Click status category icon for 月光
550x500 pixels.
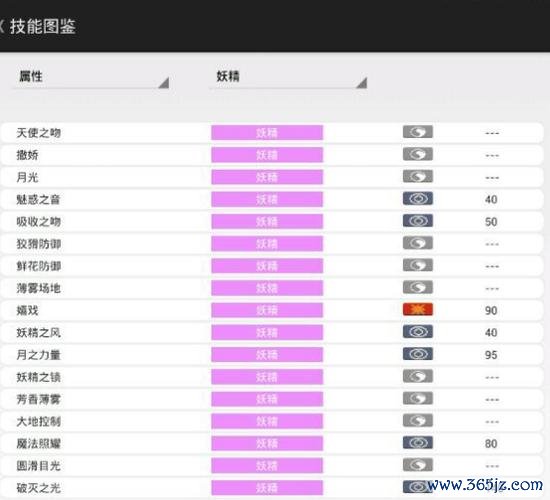[x=417, y=176]
